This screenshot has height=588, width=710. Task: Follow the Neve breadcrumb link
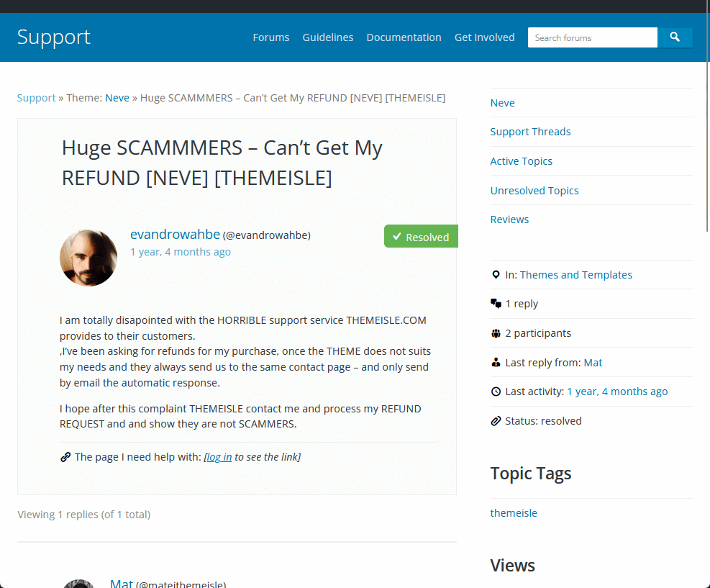pyautogui.click(x=117, y=98)
